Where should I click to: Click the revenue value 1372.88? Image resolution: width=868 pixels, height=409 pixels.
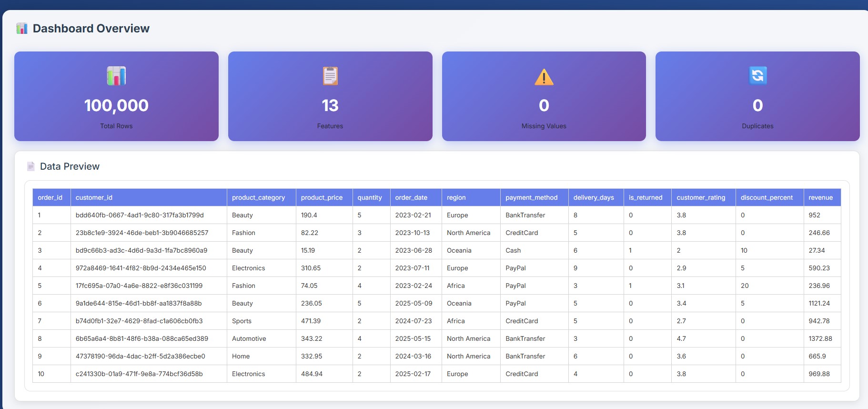coord(820,338)
